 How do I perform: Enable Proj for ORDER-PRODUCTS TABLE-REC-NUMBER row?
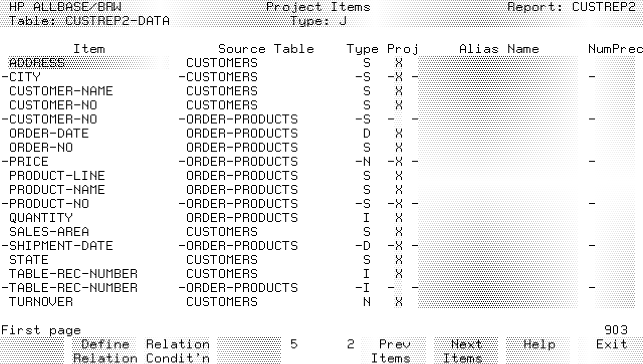(x=398, y=288)
